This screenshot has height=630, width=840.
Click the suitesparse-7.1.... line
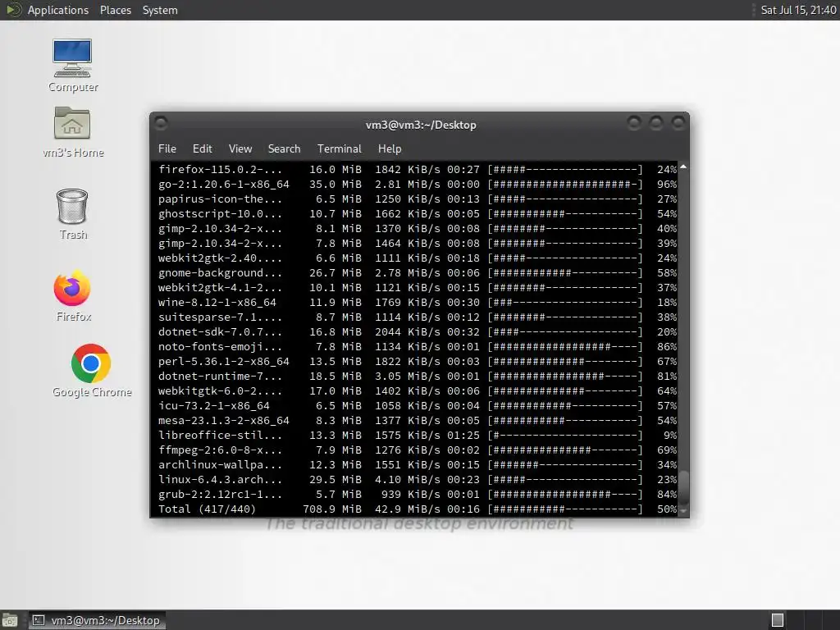click(x=418, y=317)
